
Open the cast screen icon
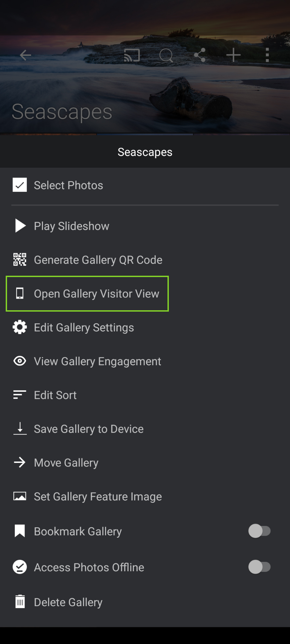tap(132, 55)
